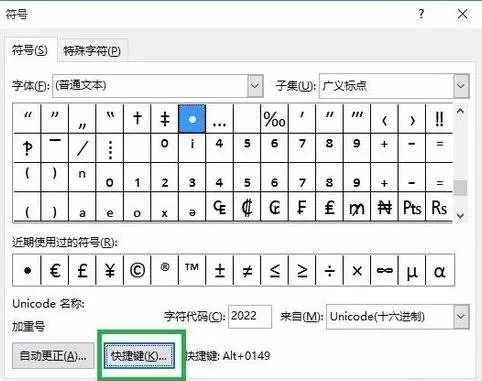The width and height of the screenshot is (482, 381).
Task: Select the fraction slash ⁄ symbol
Action: (82, 148)
